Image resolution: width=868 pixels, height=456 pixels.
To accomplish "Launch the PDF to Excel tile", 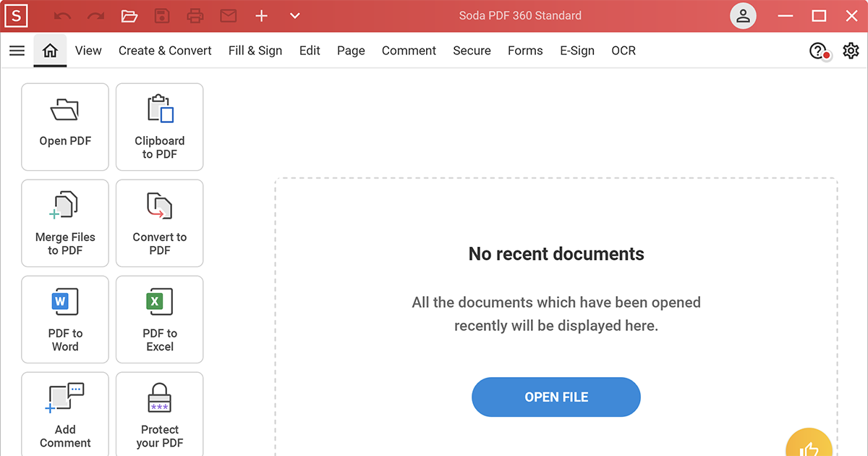I will click(x=160, y=319).
